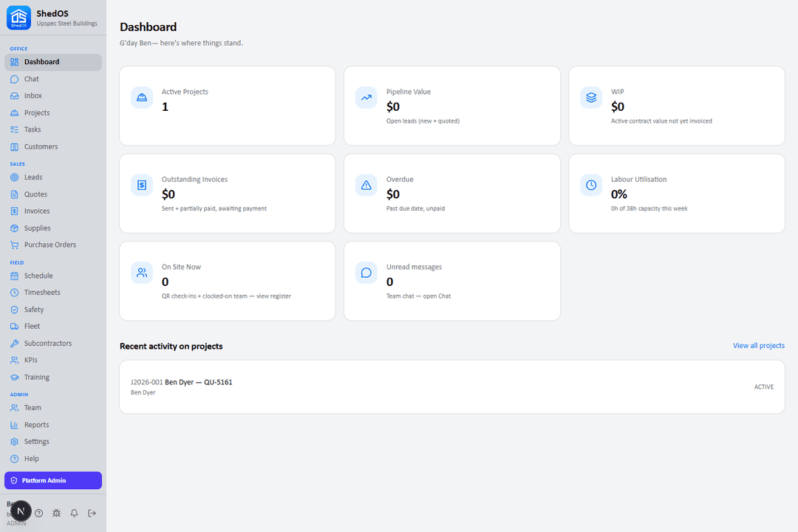The width and height of the screenshot is (798, 532).
Task: Click the question mark icon in bottom bar
Action: click(x=38, y=514)
